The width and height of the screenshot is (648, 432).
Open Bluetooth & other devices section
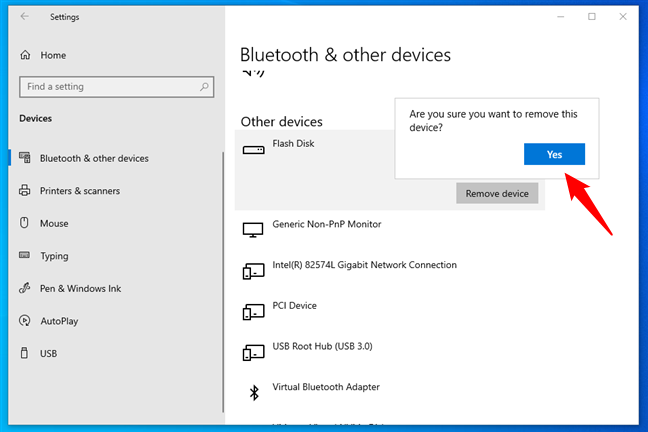[94, 158]
